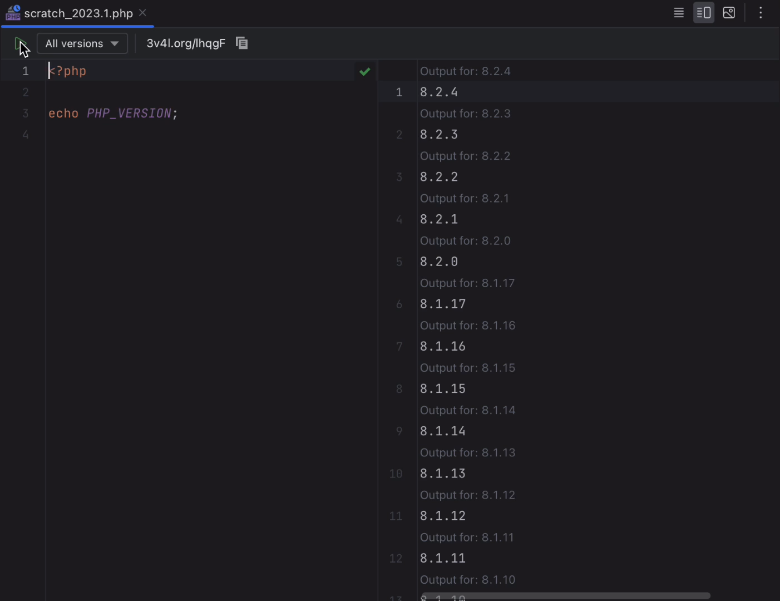Click line number 3 in editor gutter
Viewport: 780px width, 601px height.
[x=25, y=114]
